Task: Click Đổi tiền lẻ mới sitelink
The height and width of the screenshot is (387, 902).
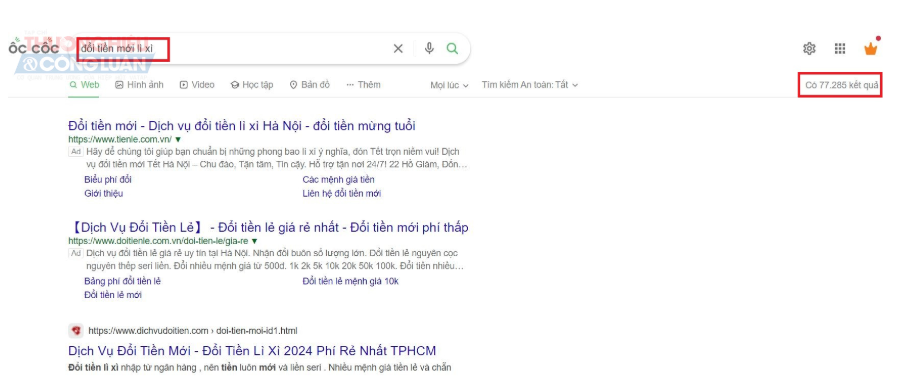Action: point(113,295)
